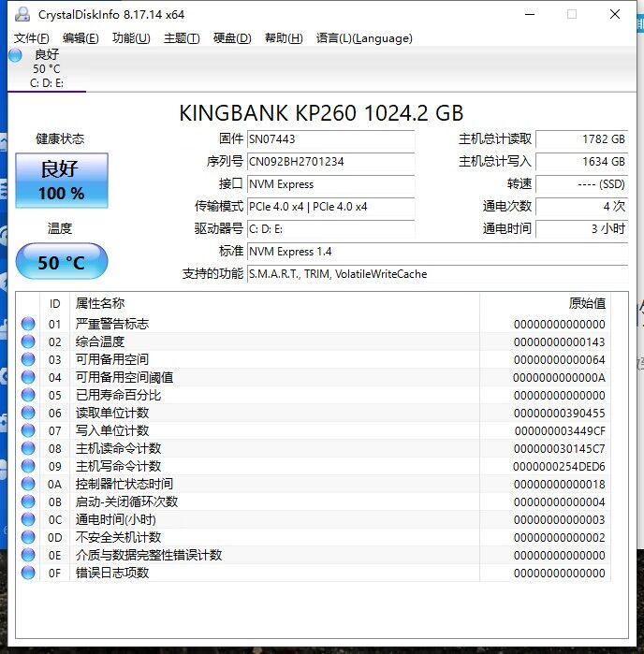Click raw value 0000000390455
The image size is (644, 654).
pos(559,414)
